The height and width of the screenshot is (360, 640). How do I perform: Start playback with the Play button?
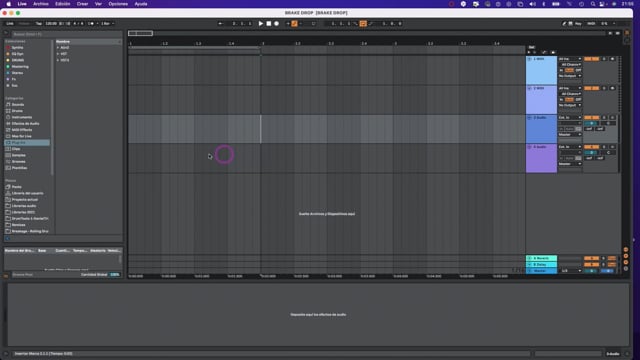coord(260,24)
